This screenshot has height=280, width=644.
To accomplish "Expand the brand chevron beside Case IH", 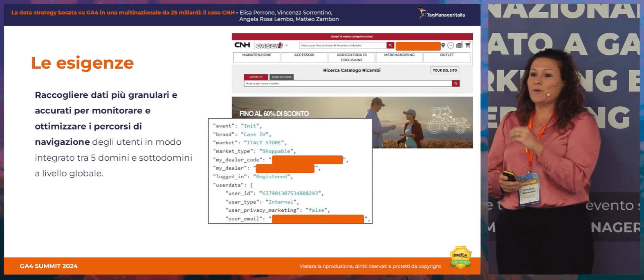I will [x=287, y=45].
